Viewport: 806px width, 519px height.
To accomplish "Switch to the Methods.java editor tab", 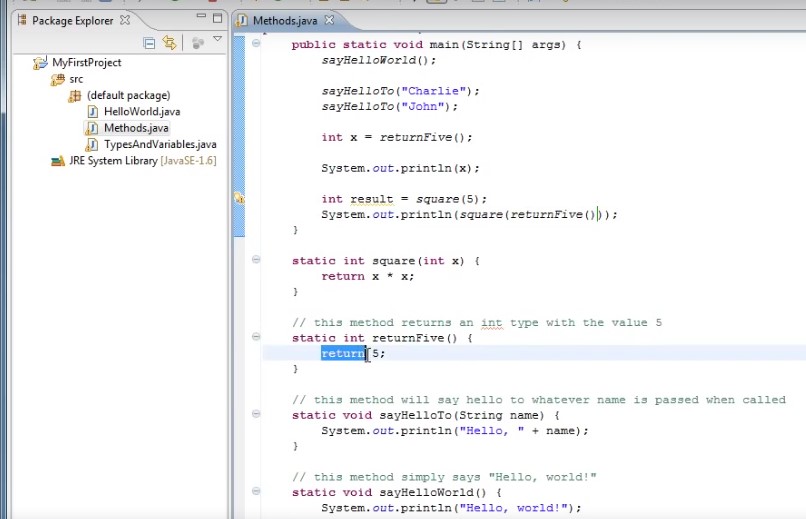I will point(285,20).
